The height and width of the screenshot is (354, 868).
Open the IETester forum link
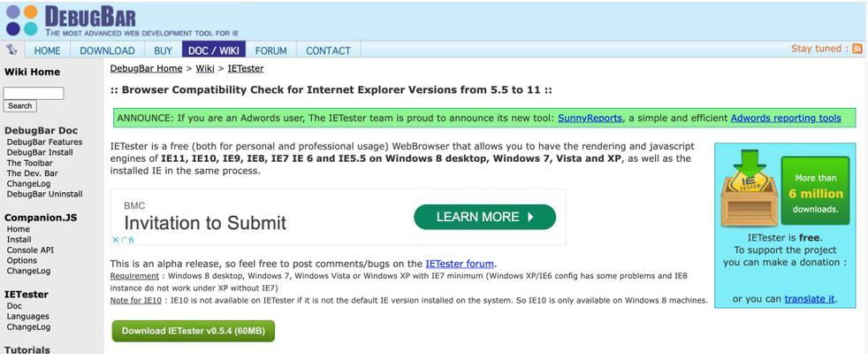click(460, 264)
